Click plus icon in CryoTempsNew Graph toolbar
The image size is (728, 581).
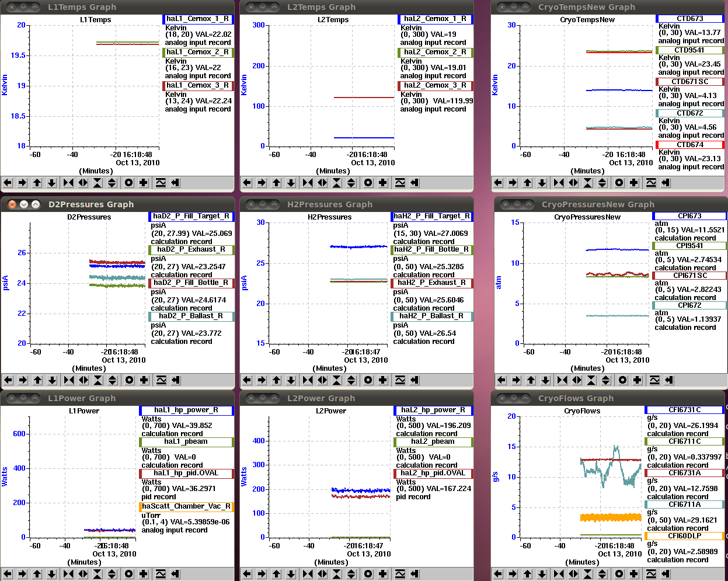(x=634, y=183)
